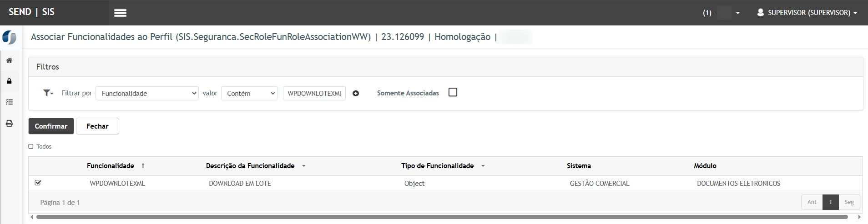The image size is (868, 224).
Task: Click the funnel filter icon
Action: pos(48,93)
